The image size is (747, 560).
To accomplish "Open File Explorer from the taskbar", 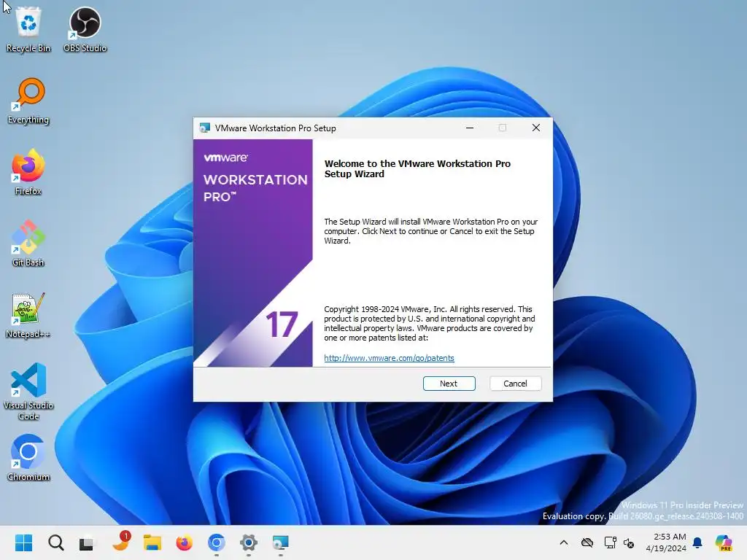I will click(152, 542).
